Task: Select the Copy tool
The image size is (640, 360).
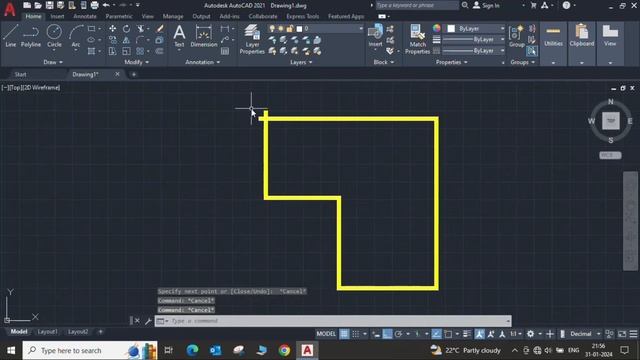Action: [112, 40]
